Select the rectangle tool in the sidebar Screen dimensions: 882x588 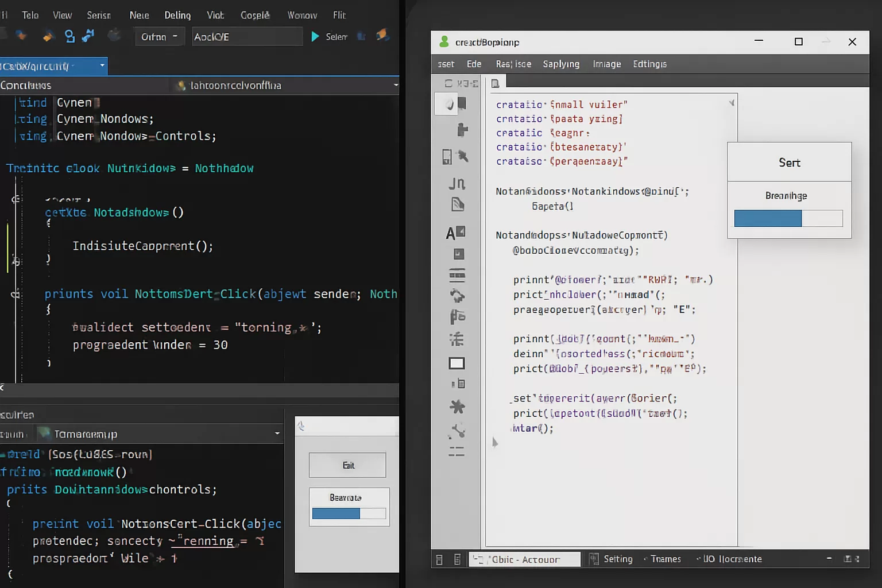457,363
